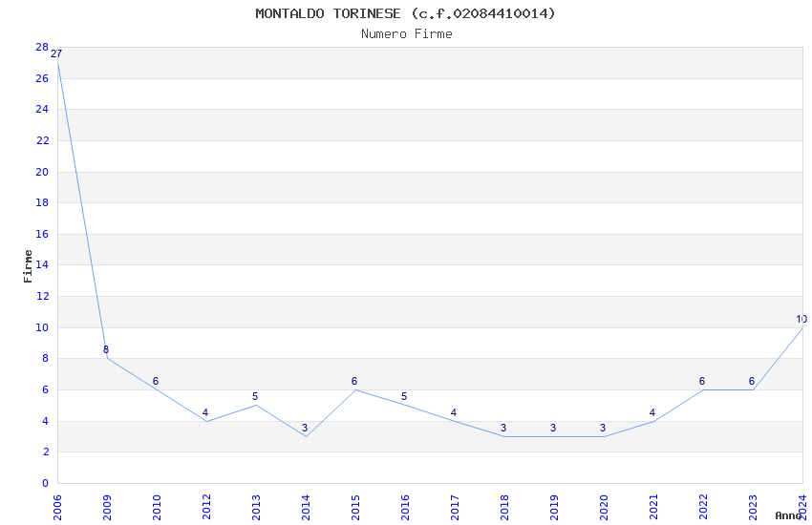This screenshot has height=525, width=812.
Task: Click the x-axis year 2021
Action: tap(654, 508)
